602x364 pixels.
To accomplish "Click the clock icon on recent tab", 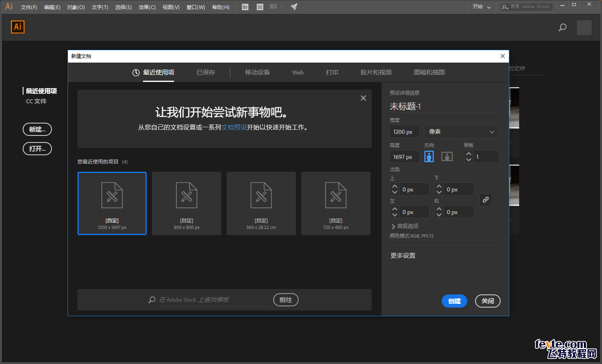I will (x=136, y=72).
